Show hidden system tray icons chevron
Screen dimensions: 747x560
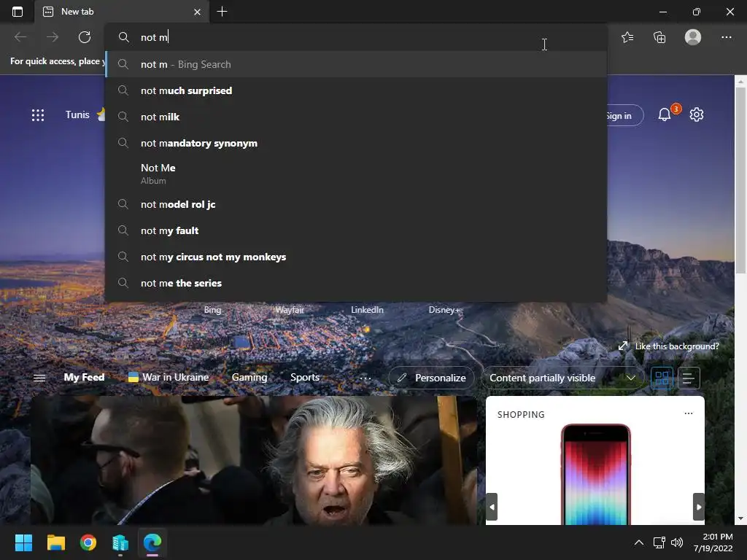[x=639, y=542]
